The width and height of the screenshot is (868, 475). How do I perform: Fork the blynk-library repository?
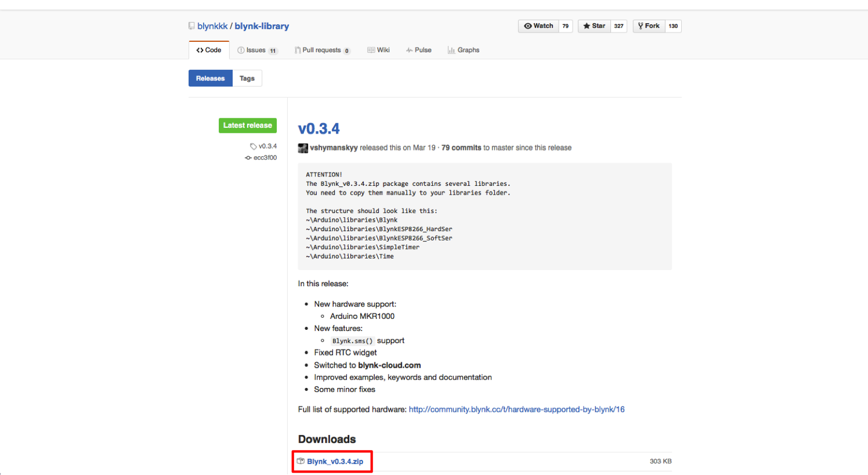coord(649,26)
